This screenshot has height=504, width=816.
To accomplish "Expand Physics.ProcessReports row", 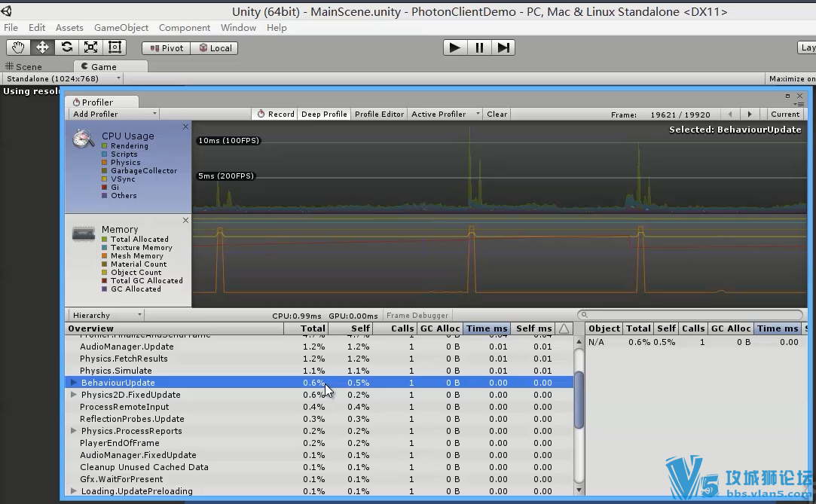I will [74, 431].
